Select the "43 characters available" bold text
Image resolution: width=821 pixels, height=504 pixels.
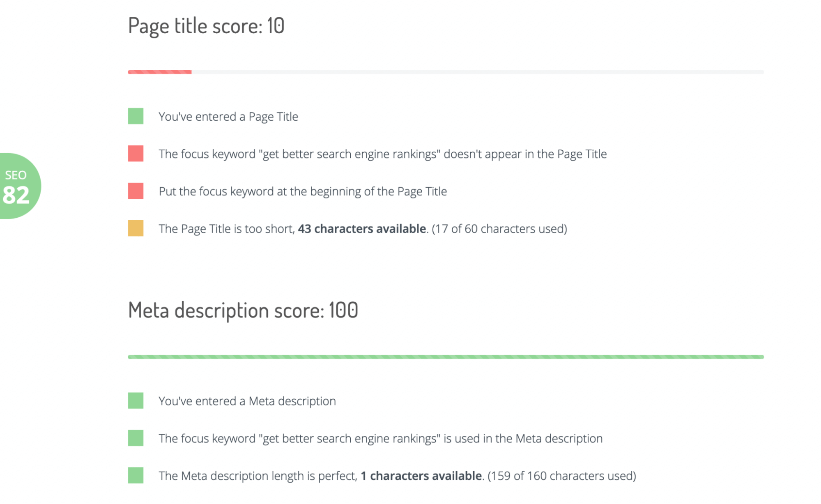(362, 229)
